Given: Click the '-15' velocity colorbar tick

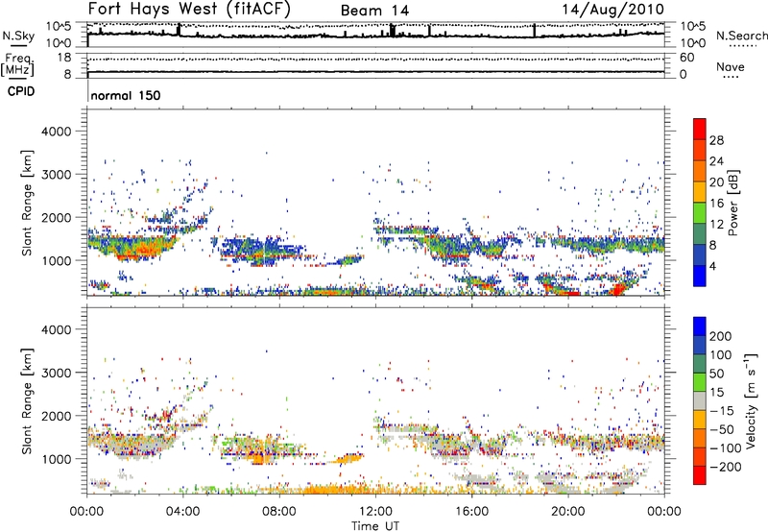Looking at the screenshot, I should click(x=722, y=411).
